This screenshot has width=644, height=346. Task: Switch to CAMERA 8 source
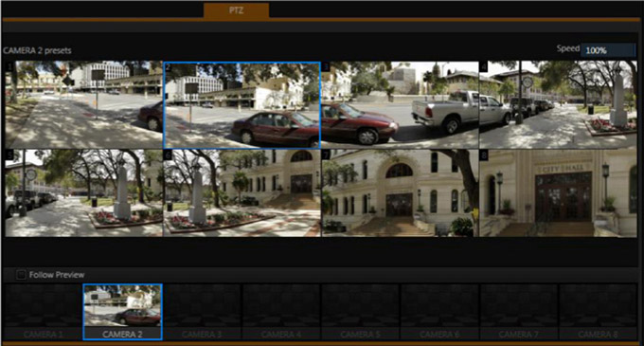tap(598, 312)
